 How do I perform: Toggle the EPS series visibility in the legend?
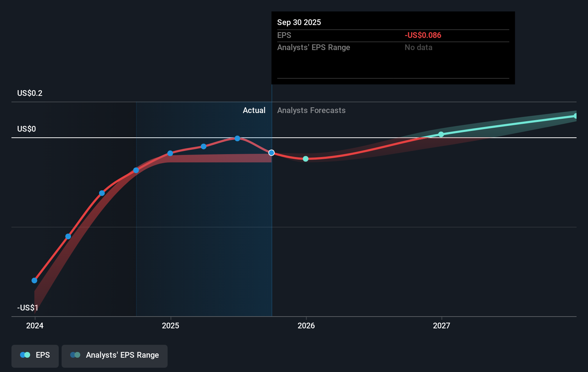pos(35,356)
